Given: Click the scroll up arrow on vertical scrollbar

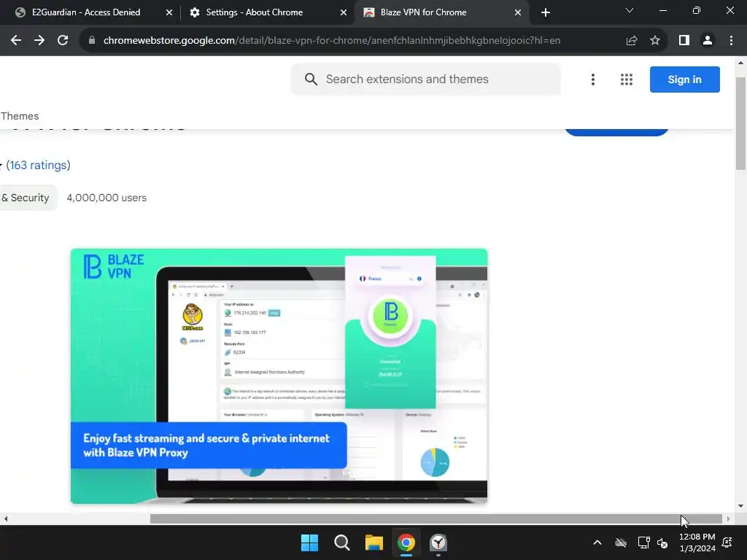Looking at the screenshot, I should coord(740,63).
